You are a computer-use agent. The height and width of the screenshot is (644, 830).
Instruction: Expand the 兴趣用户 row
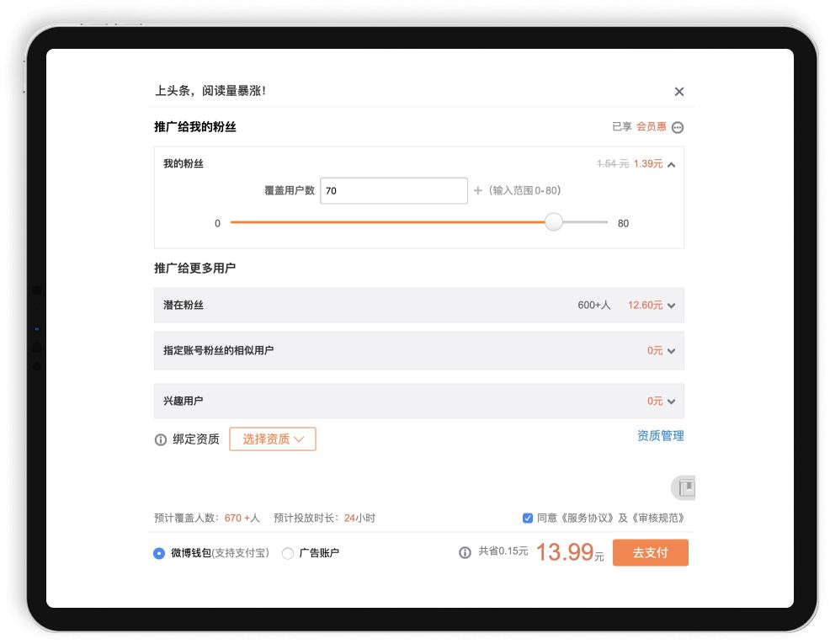pos(671,402)
